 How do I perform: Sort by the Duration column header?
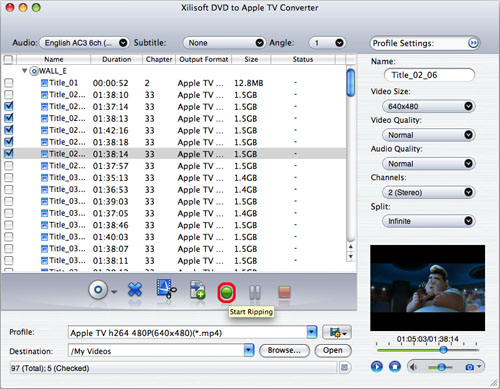coord(117,59)
